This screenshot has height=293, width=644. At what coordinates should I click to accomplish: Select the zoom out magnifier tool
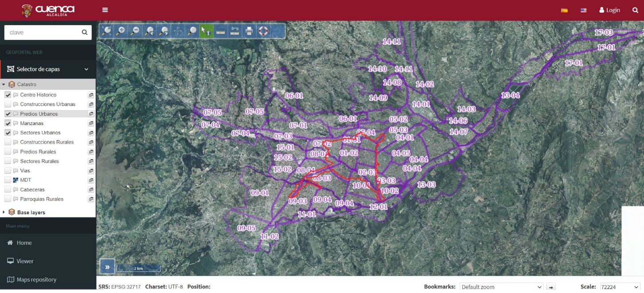pos(135,31)
